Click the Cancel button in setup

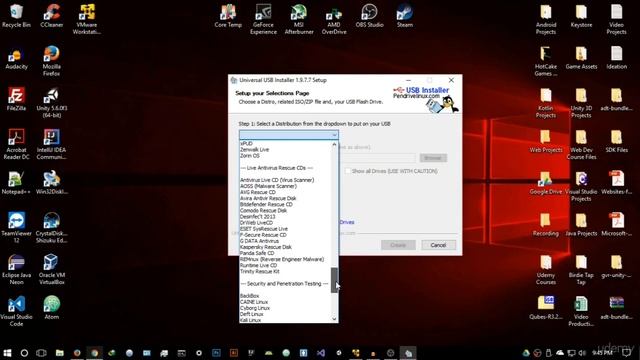tap(438, 245)
